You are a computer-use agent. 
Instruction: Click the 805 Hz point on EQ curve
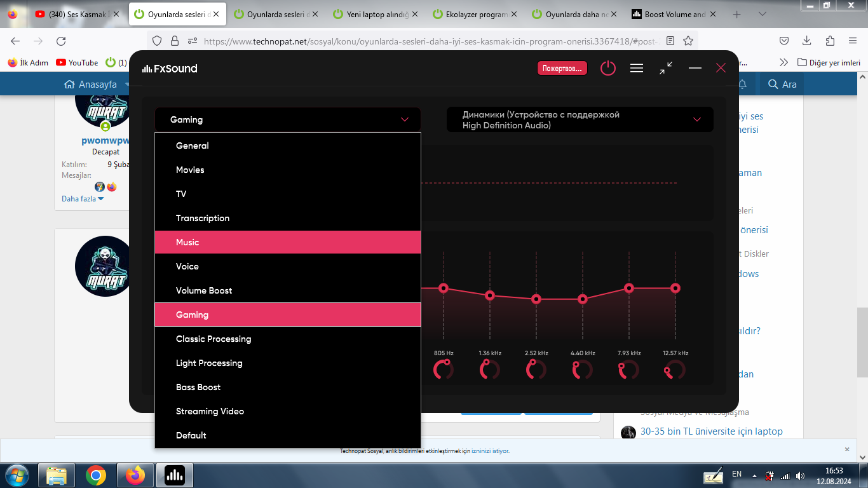[444, 288]
